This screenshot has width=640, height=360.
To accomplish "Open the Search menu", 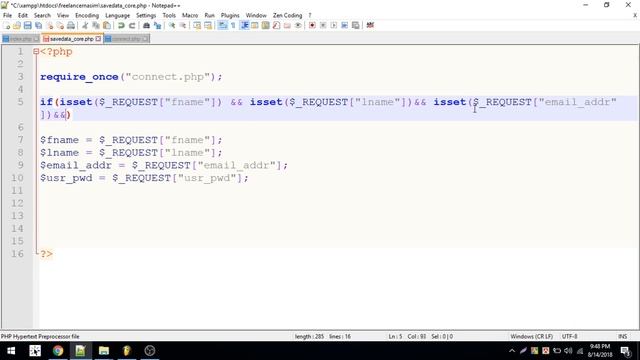I will (42, 15).
